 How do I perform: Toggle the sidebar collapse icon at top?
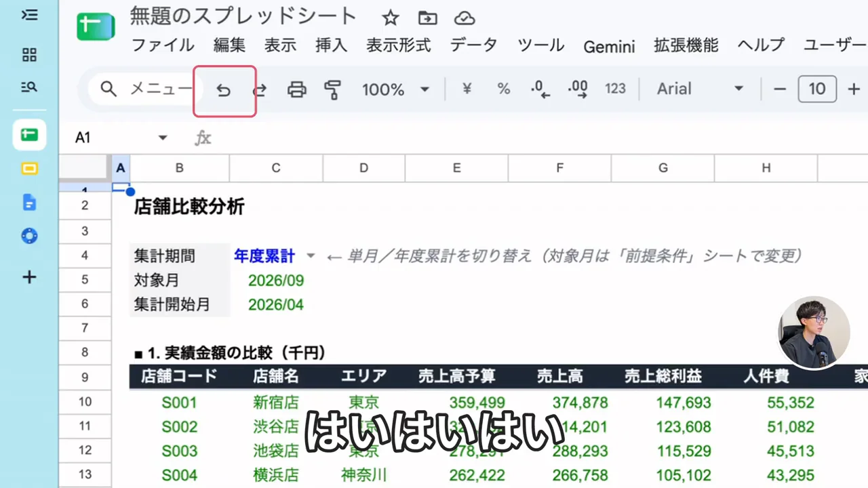(29, 15)
